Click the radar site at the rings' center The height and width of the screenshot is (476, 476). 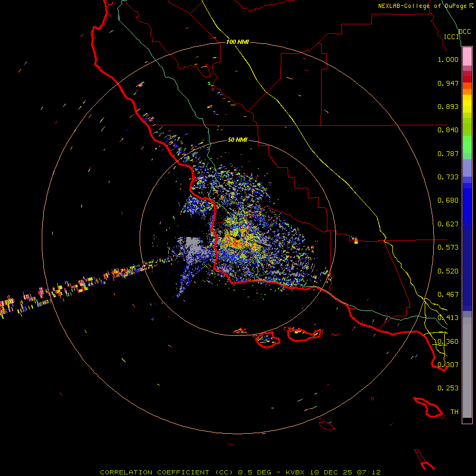point(237,237)
